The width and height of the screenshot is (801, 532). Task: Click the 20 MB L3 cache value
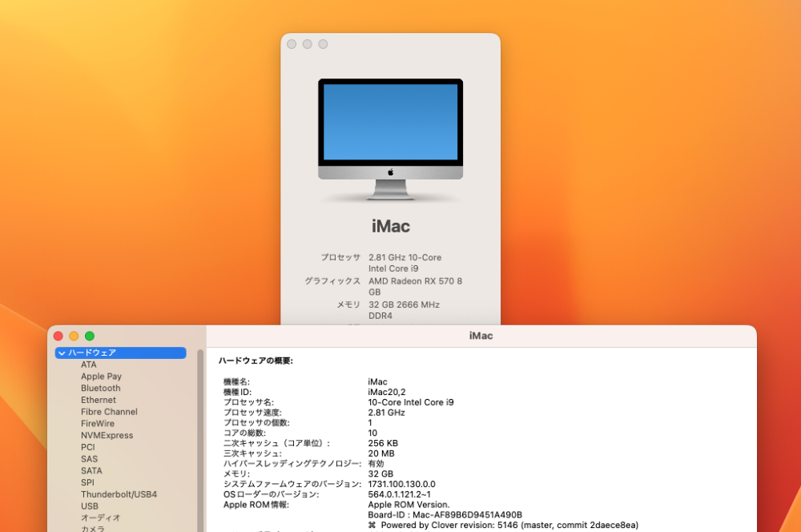tap(381, 453)
